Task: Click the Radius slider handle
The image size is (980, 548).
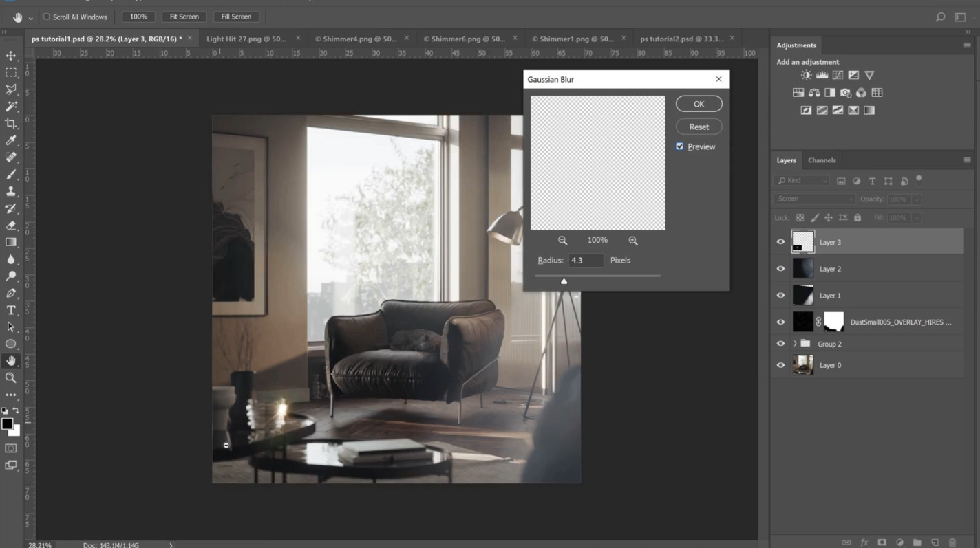Action: pos(564,281)
